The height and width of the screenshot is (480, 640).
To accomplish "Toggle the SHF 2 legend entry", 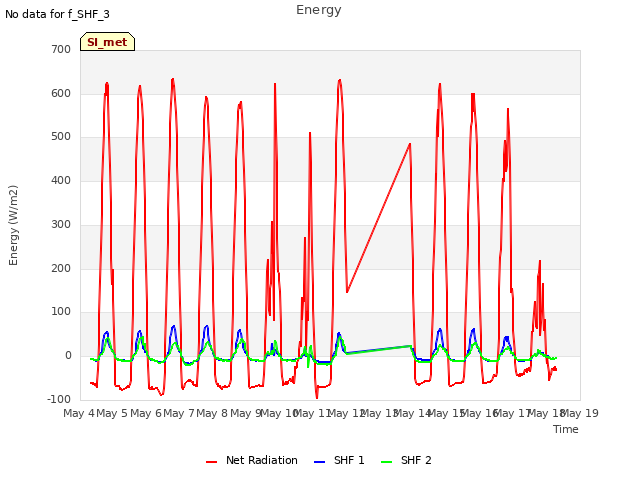I will click(406, 460).
